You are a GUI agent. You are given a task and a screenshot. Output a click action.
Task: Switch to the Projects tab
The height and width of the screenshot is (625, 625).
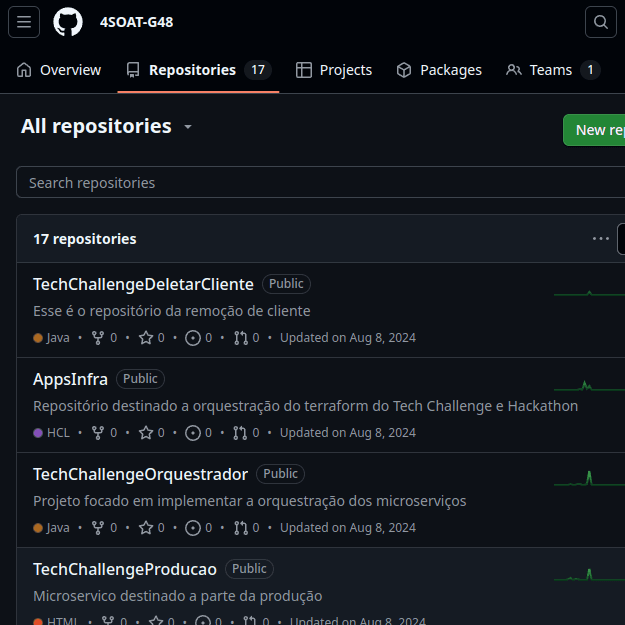coord(334,70)
